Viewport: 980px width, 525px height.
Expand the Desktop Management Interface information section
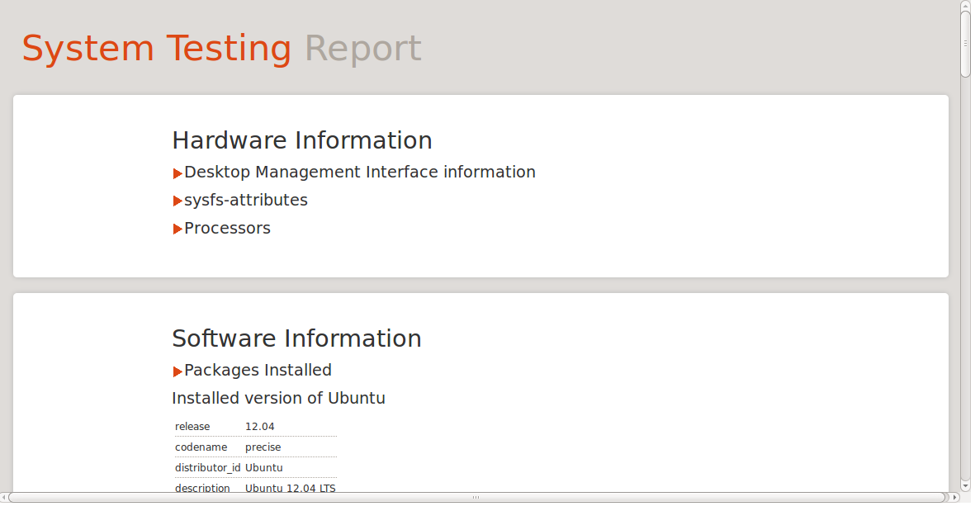tap(358, 173)
